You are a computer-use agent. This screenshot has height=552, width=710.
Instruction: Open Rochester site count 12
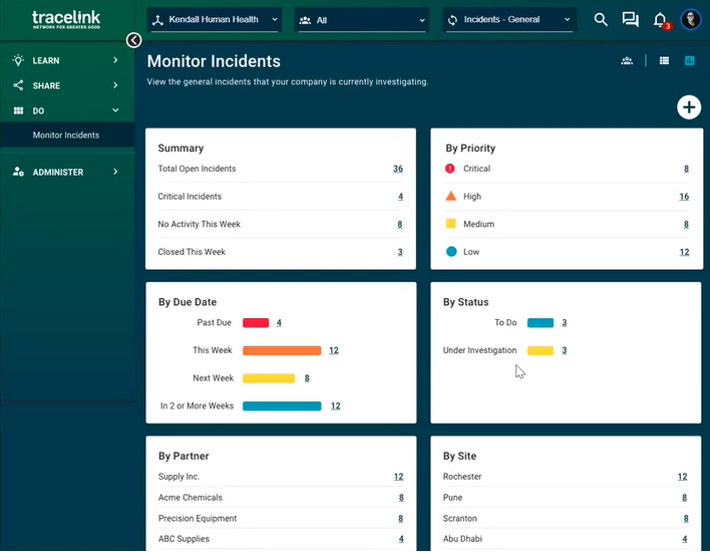coord(682,477)
